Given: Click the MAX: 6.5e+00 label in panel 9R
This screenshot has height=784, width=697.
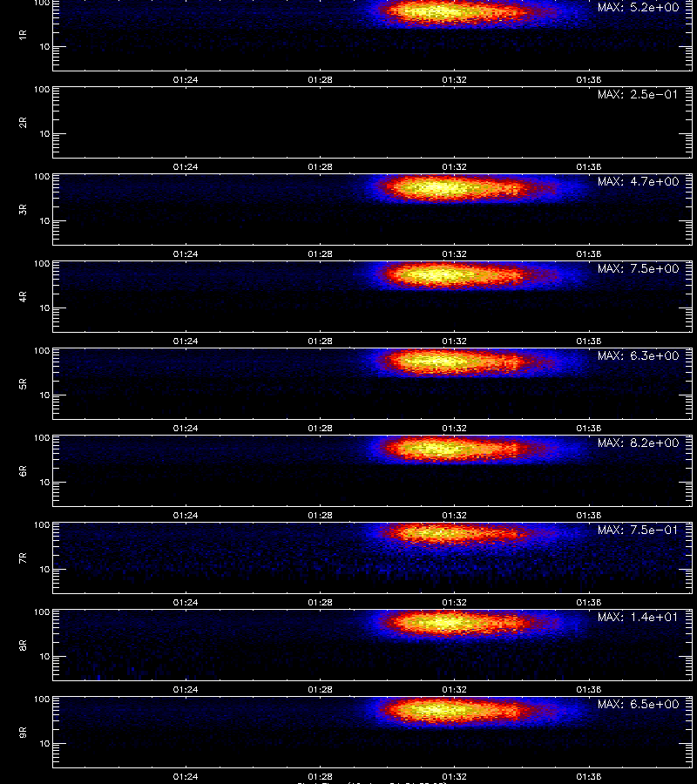Looking at the screenshot, I should (x=638, y=704).
